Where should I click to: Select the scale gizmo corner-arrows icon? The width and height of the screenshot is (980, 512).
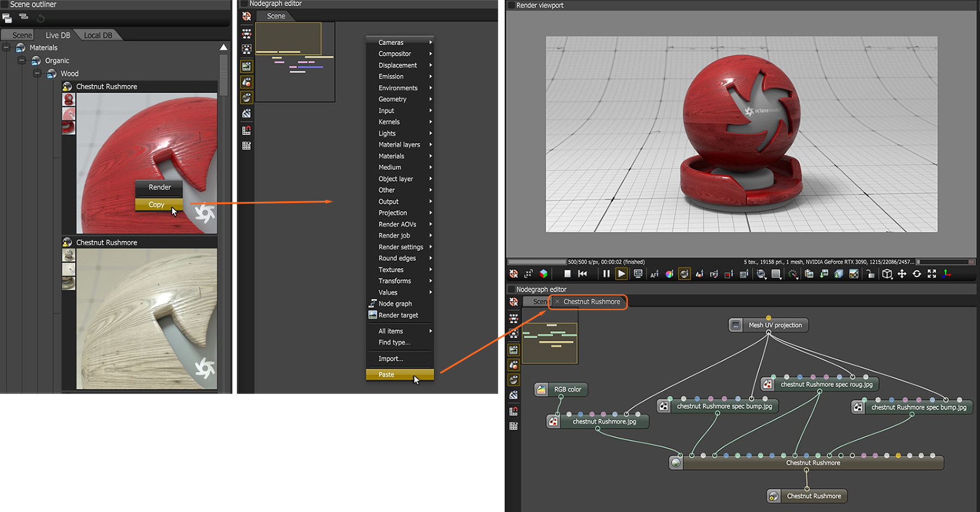[x=932, y=274]
